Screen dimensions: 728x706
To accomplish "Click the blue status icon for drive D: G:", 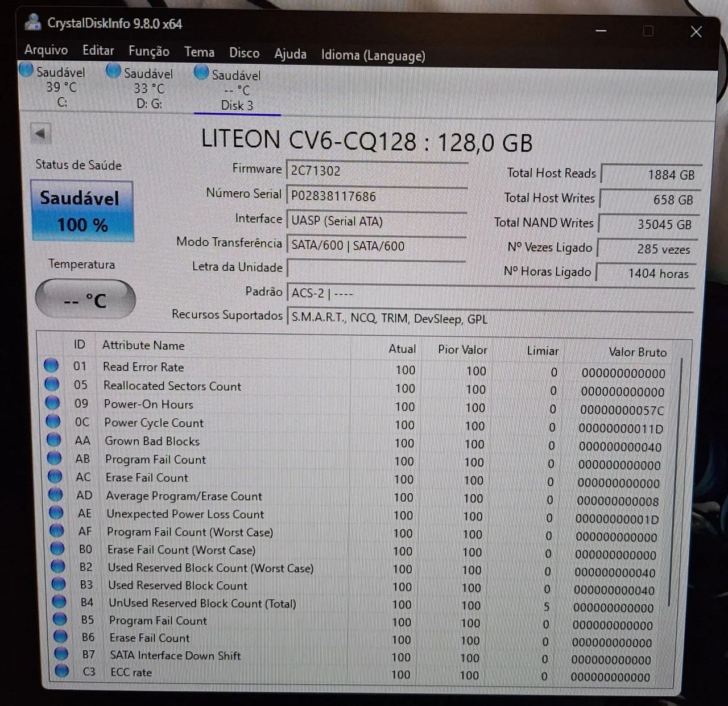I will (x=113, y=71).
